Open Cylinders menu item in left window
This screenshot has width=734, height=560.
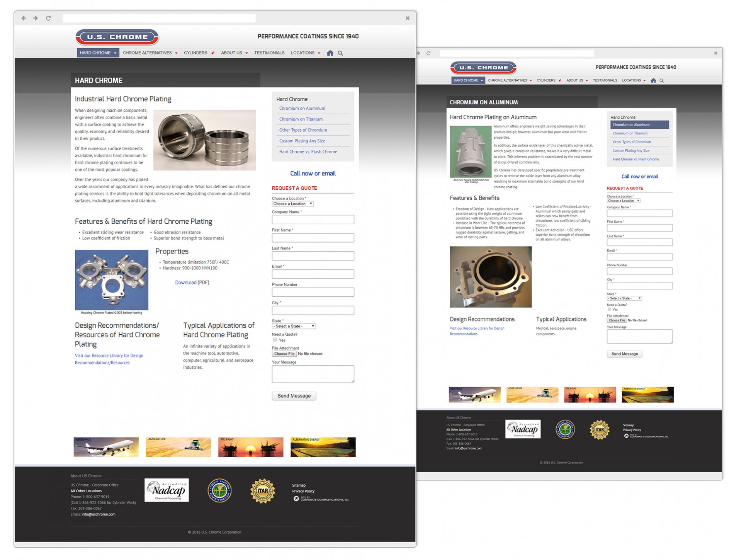tap(199, 53)
